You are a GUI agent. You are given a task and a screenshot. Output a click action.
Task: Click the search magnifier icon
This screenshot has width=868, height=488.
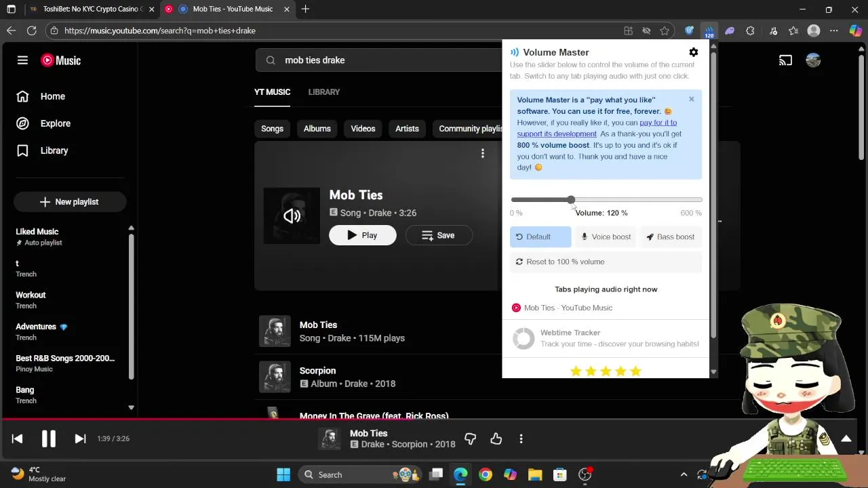[x=271, y=60]
